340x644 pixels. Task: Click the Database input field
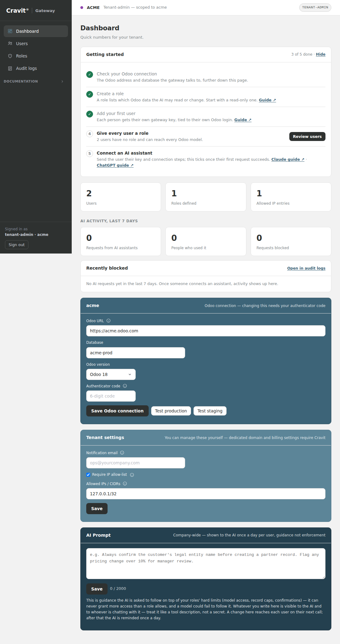(136, 353)
